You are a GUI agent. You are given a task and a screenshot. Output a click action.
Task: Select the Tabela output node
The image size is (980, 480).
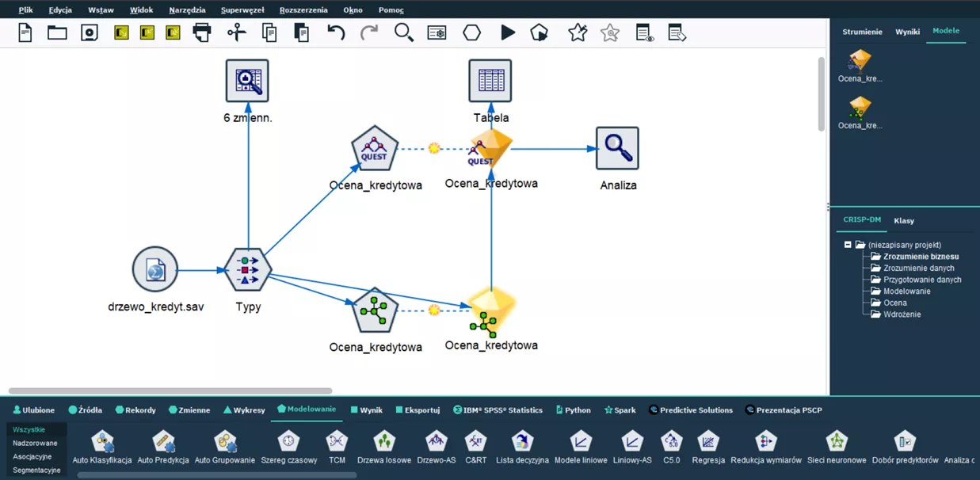[x=490, y=81]
